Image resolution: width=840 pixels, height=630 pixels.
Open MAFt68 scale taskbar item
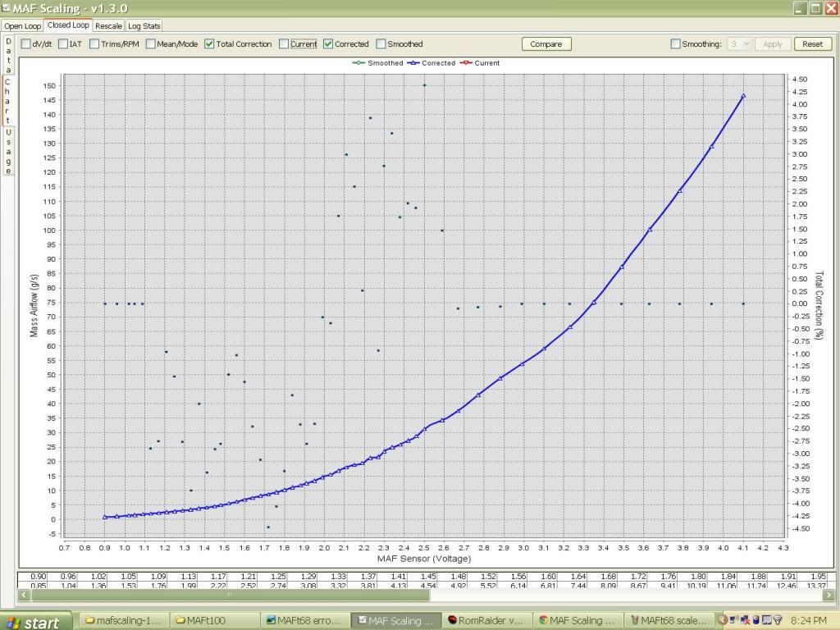669,621
